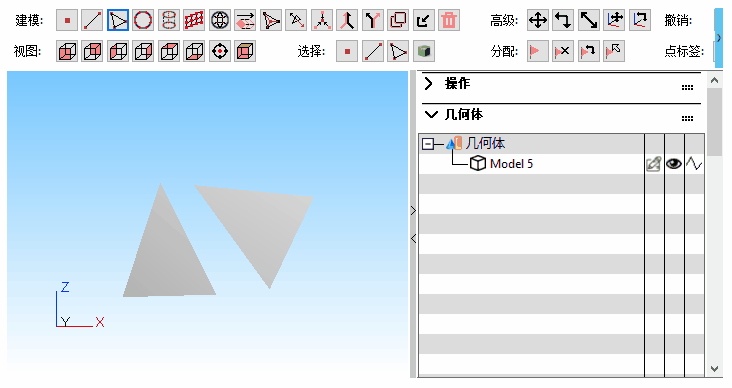Viewport: 732px width, 388px height.
Task: Click the flag with X icon in 分配
Action: pyautogui.click(x=563, y=51)
